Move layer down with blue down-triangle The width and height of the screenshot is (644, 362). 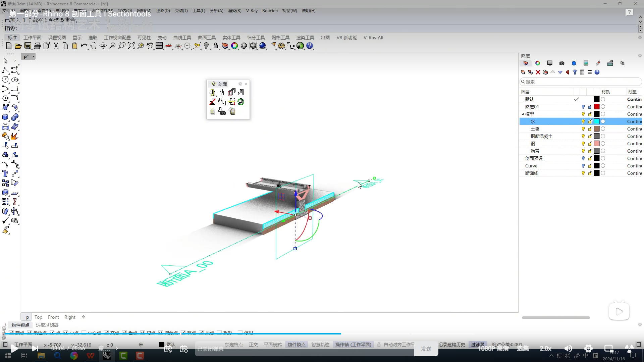[x=560, y=72]
